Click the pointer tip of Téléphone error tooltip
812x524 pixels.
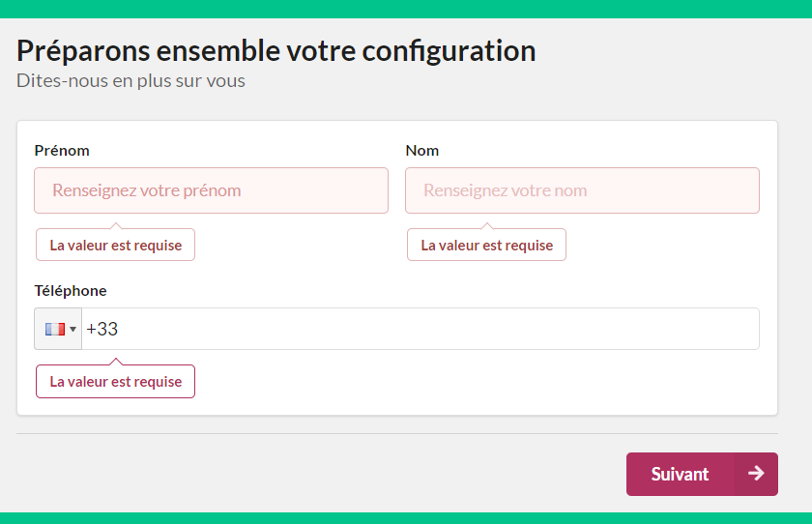[x=116, y=361]
